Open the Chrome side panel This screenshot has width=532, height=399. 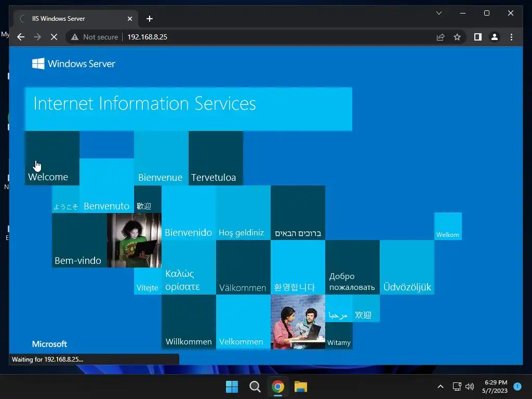click(x=478, y=37)
